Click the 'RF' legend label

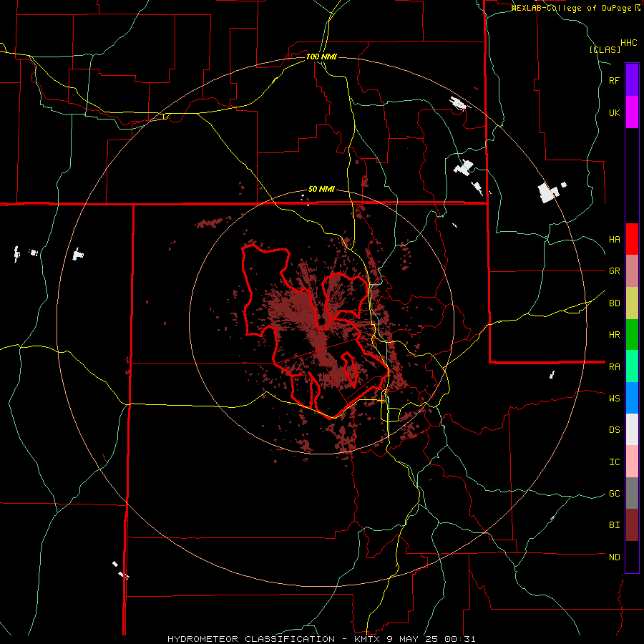tap(614, 81)
